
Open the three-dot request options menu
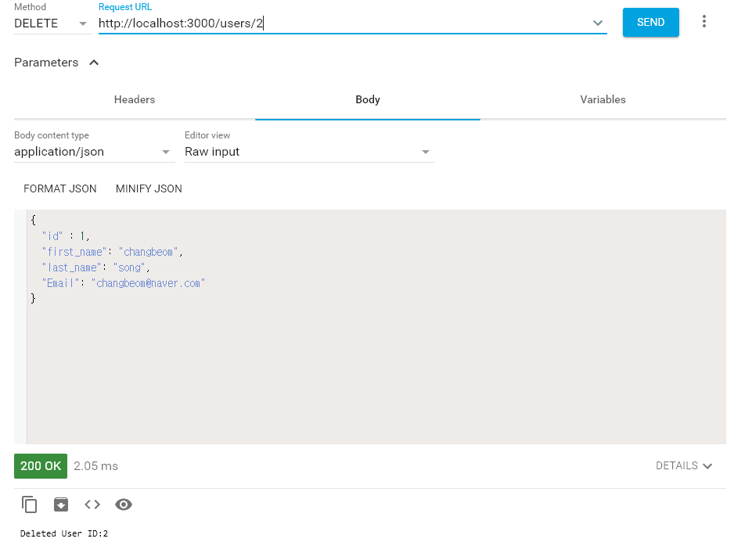[704, 22]
